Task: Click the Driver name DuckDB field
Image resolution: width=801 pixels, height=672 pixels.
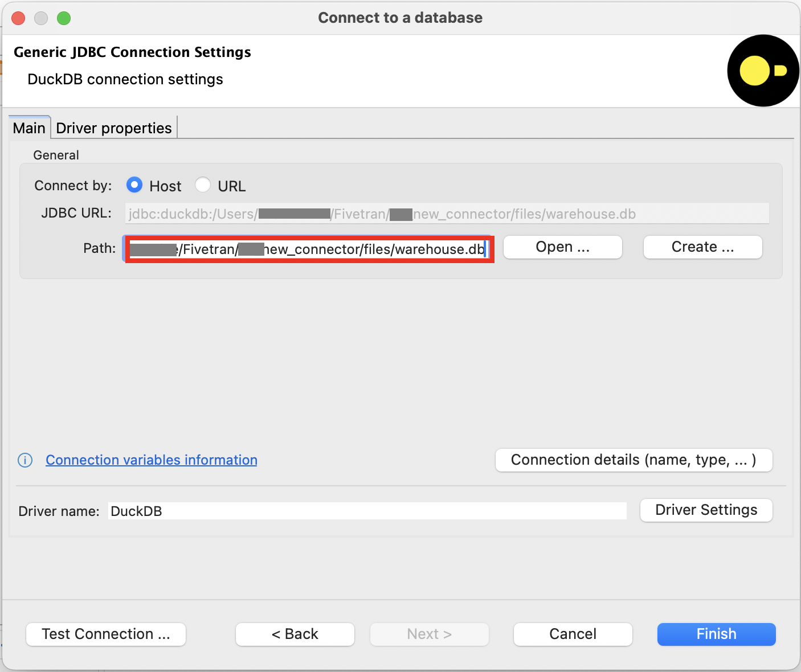Action: [x=367, y=511]
